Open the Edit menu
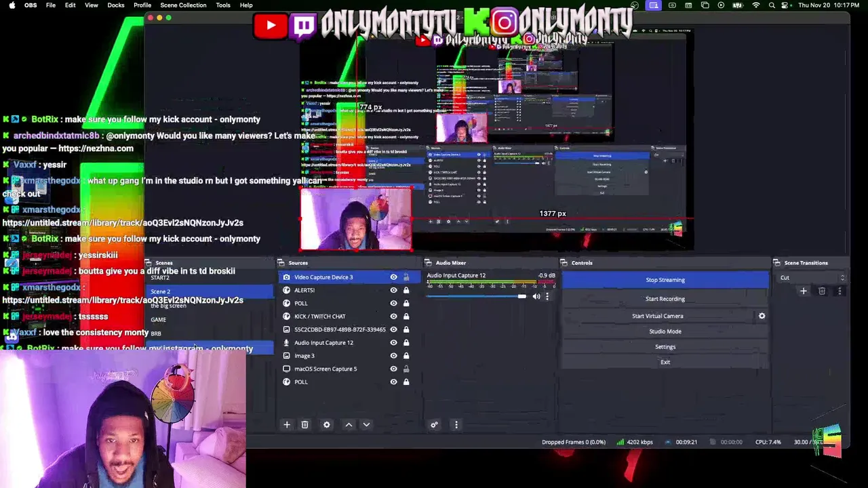868x488 pixels. click(71, 5)
